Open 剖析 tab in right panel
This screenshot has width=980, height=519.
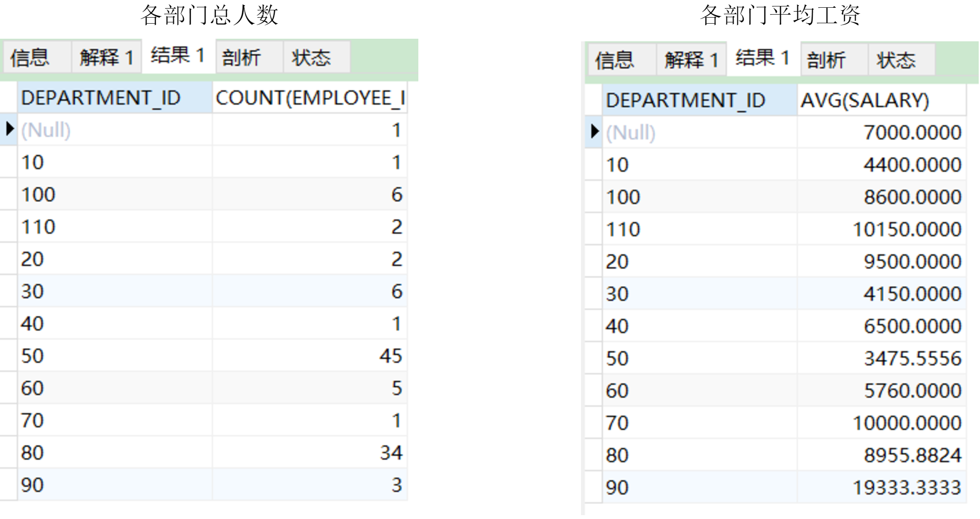pos(826,60)
